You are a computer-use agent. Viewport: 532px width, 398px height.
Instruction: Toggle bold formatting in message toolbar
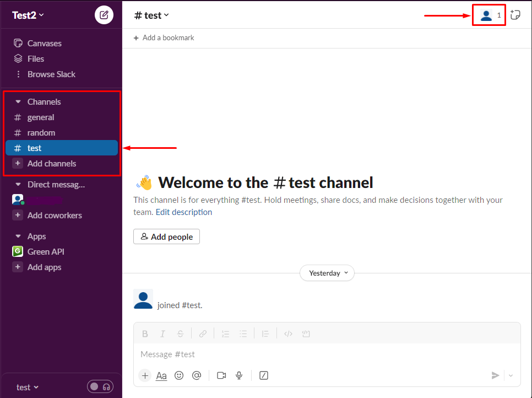pos(145,334)
